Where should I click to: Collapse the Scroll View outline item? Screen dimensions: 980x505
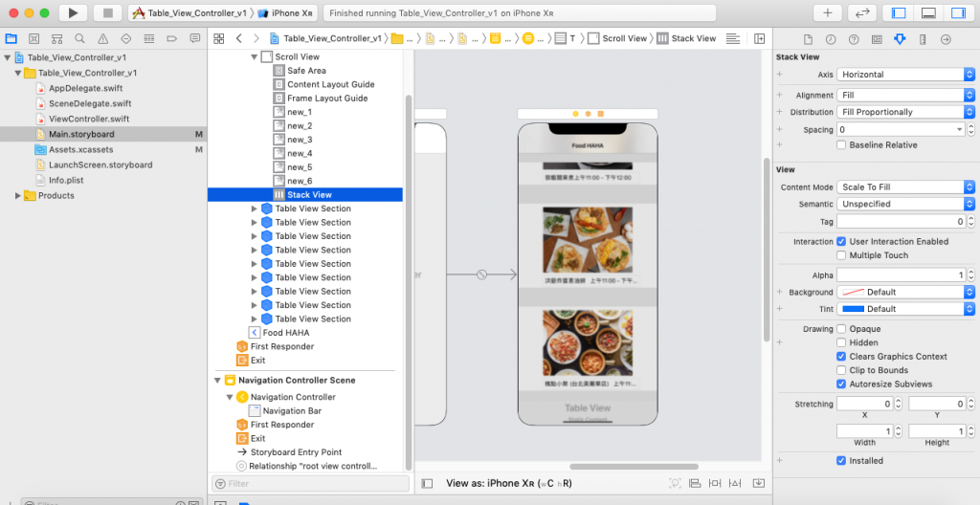(x=255, y=56)
